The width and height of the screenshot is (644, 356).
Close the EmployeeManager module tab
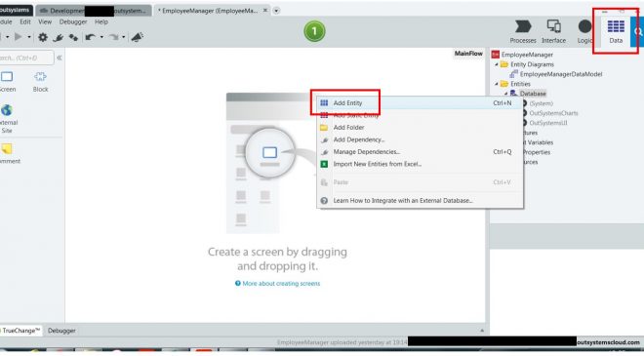(265, 11)
